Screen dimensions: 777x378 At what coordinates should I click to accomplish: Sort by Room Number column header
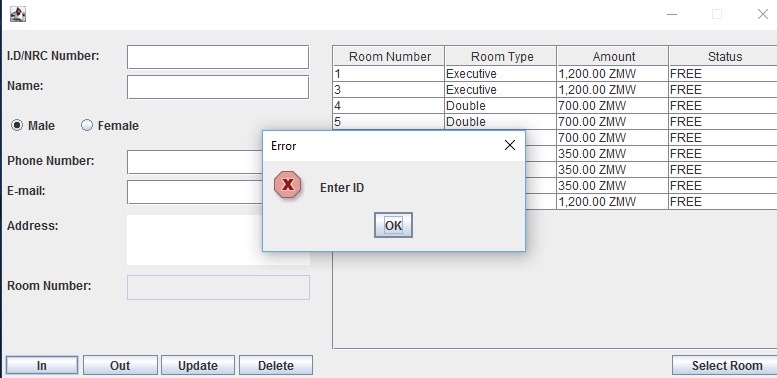coord(389,56)
